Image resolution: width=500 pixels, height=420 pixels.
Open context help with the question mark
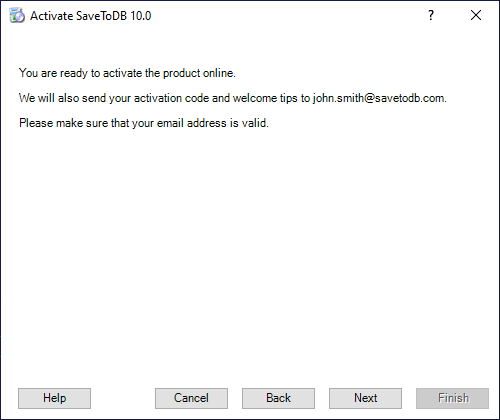click(431, 15)
